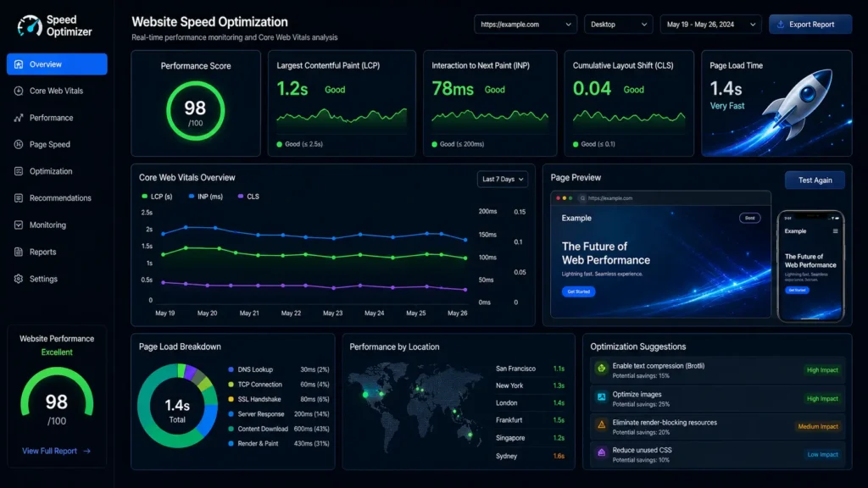Click the Recommendations sidebar icon

click(19, 198)
